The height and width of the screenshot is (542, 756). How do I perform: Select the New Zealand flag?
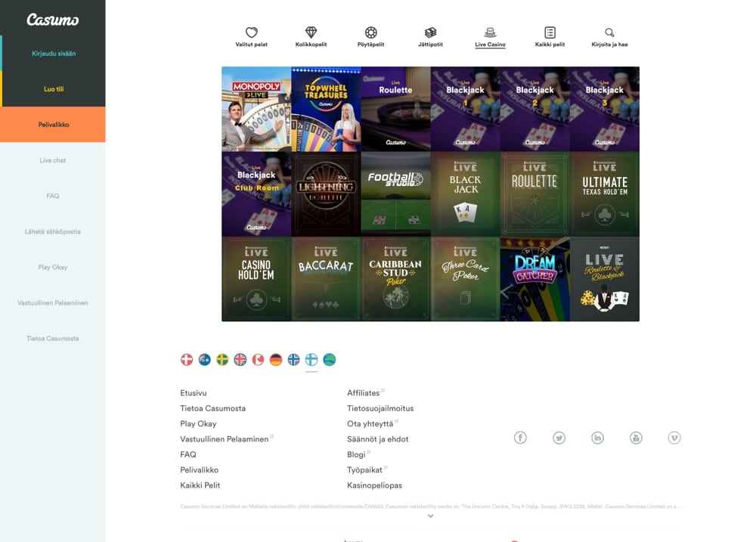204,360
